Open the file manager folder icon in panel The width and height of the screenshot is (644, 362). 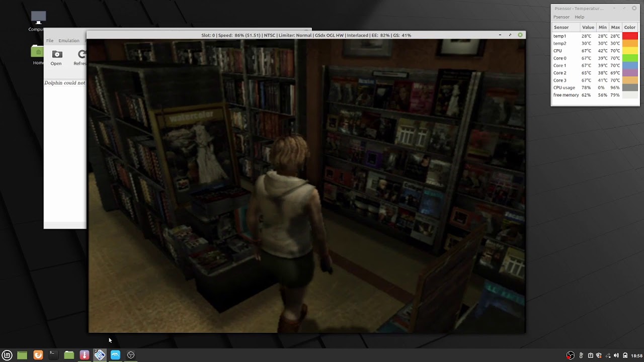tap(69, 355)
